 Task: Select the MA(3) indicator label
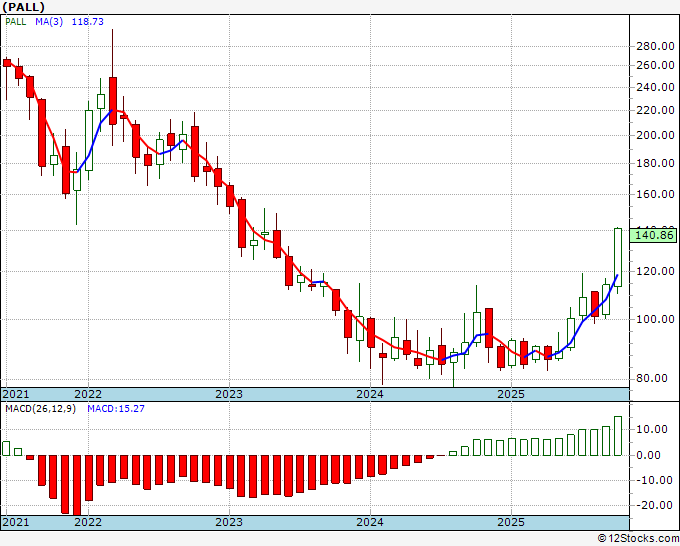(49, 21)
